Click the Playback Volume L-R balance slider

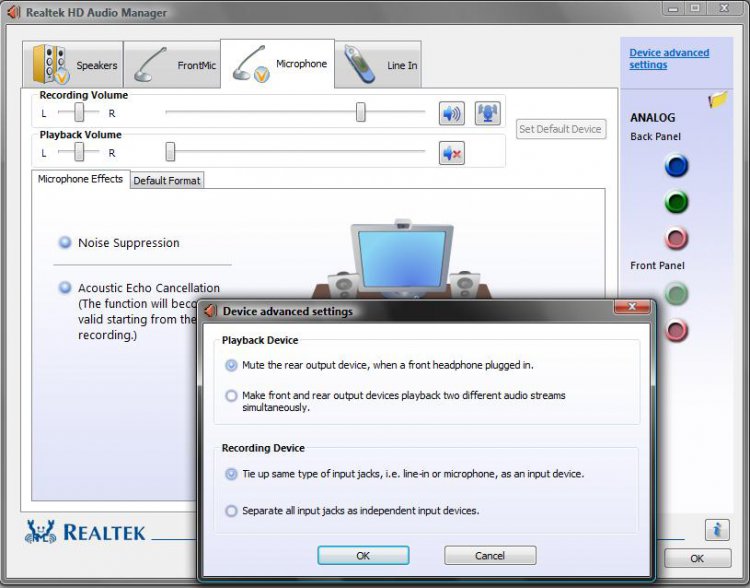point(78,152)
